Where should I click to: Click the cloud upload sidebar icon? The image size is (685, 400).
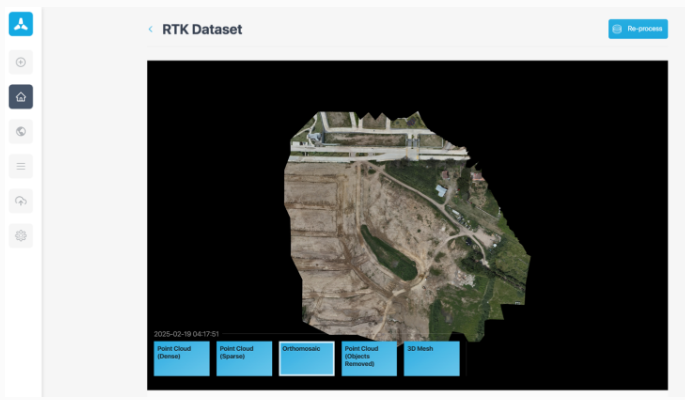21,201
